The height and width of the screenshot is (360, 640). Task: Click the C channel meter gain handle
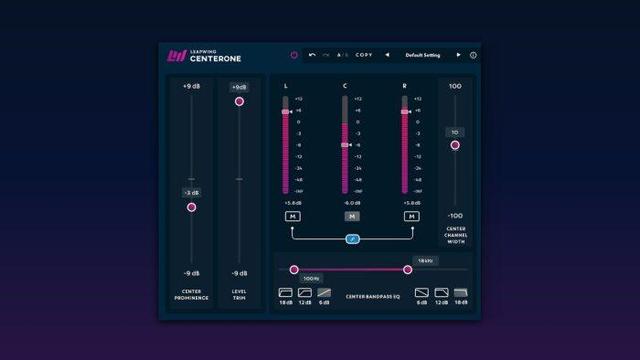(x=346, y=145)
